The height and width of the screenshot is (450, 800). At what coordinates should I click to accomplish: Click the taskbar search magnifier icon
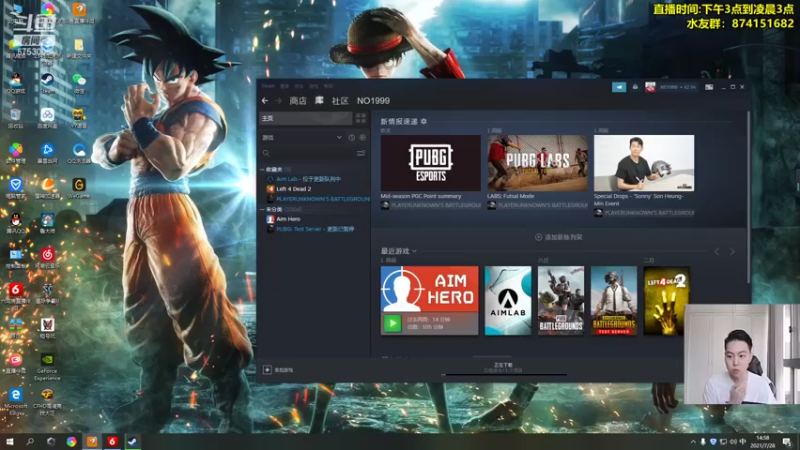point(30,441)
